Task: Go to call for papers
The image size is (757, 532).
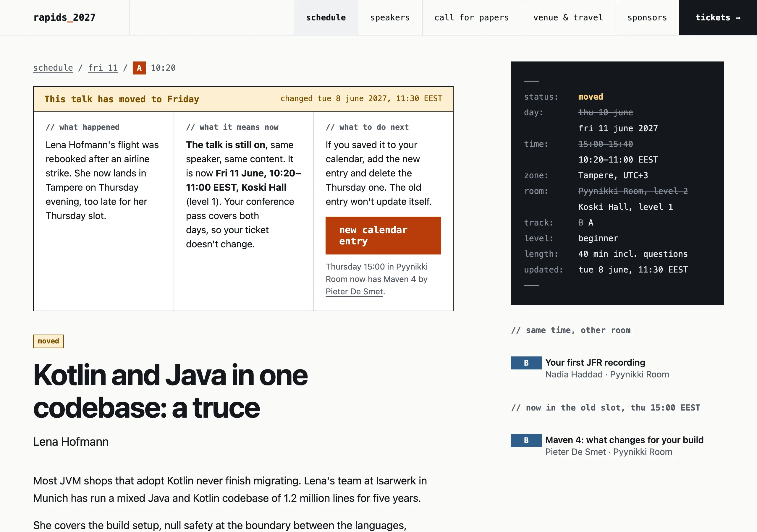Action: (x=471, y=17)
